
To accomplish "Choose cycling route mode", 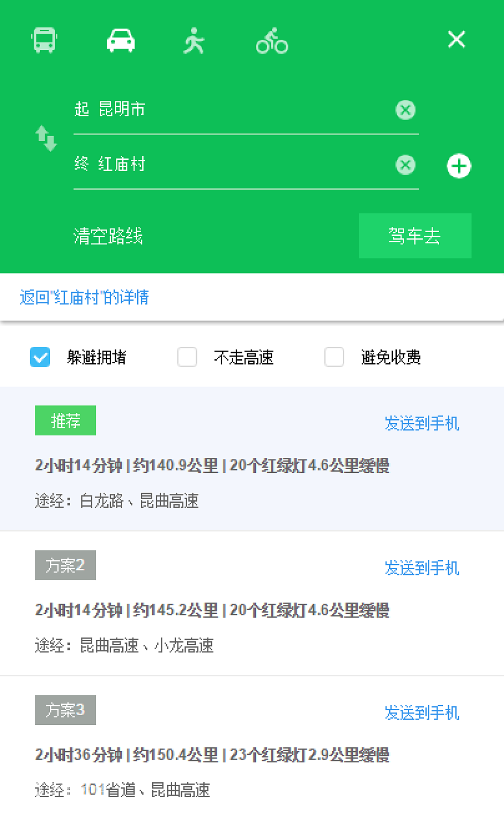I will [x=272, y=40].
